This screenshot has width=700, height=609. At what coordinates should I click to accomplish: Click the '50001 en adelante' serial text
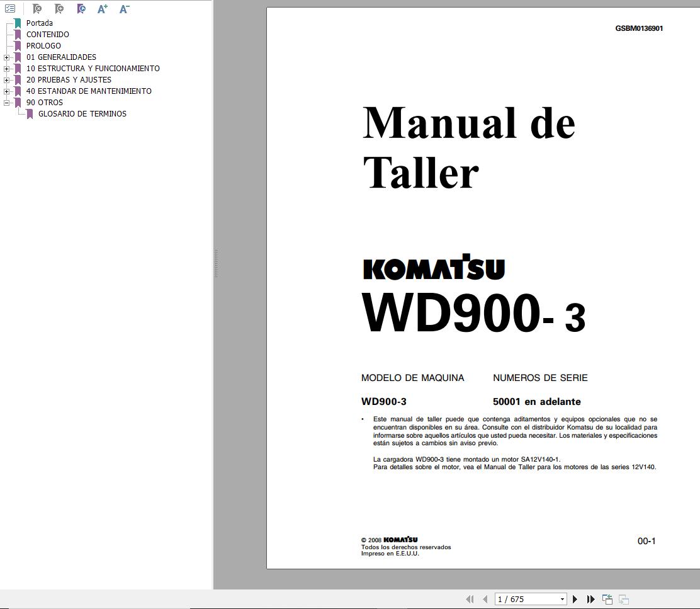536,401
